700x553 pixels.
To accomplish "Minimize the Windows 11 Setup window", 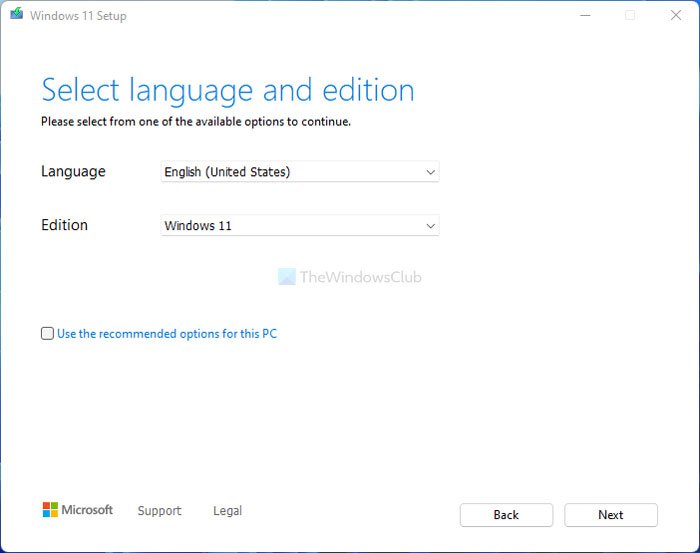I will (x=585, y=15).
